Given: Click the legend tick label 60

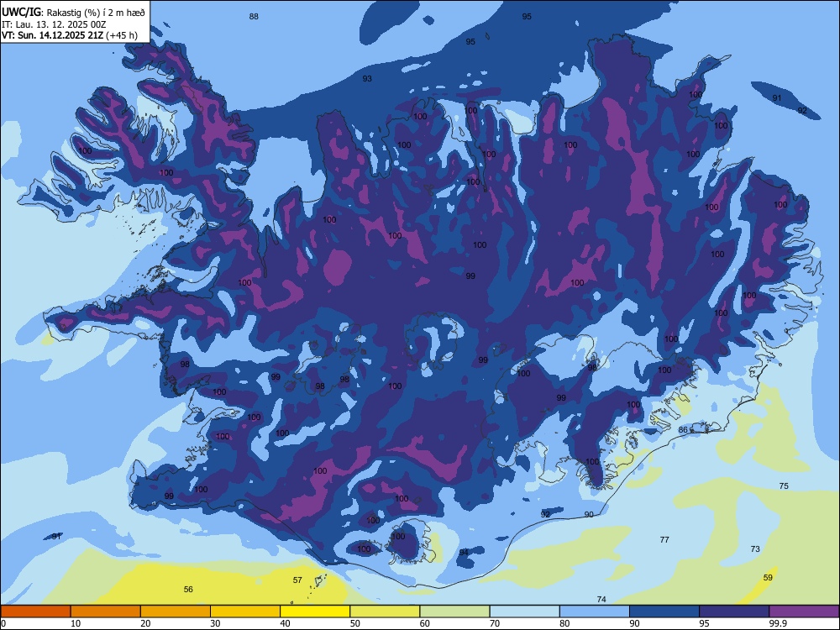Looking at the screenshot, I should coord(425,623).
